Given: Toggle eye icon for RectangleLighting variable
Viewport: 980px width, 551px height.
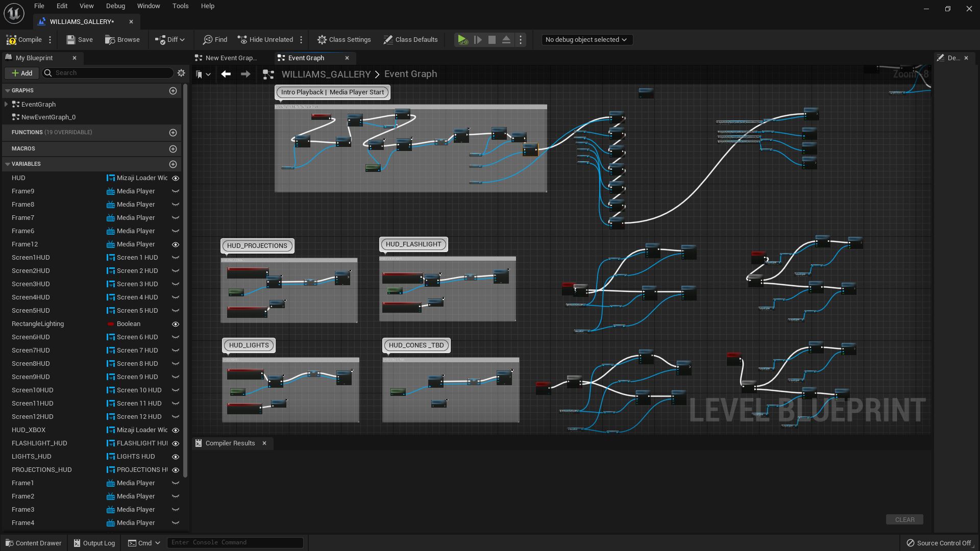Looking at the screenshot, I should (x=176, y=324).
